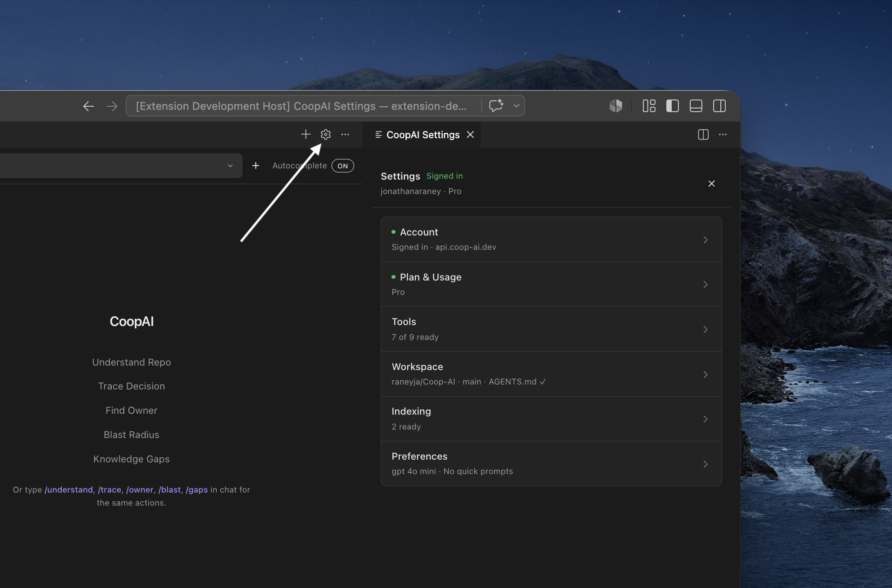The width and height of the screenshot is (892, 588).
Task: Click the green status dot beside Account
Action: (393, 232)
